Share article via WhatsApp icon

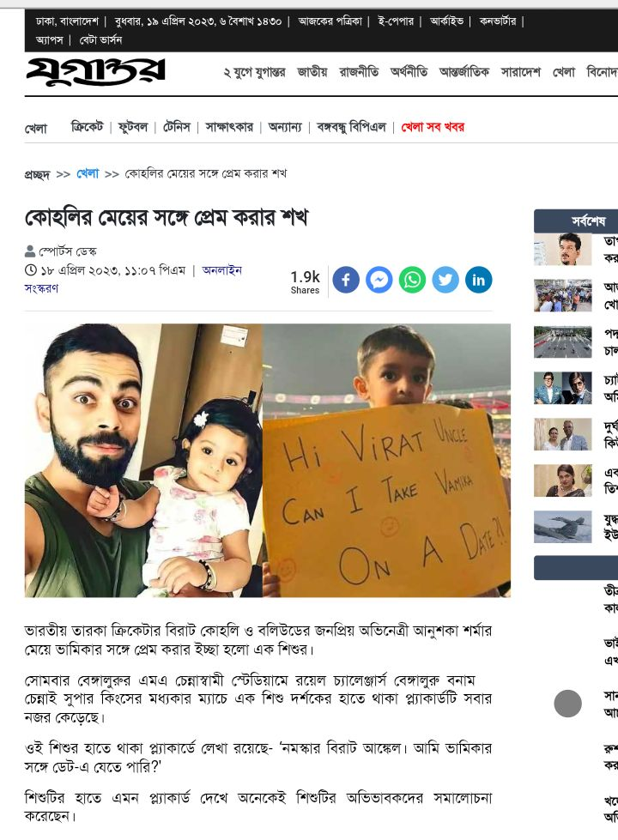coord(412,280)
